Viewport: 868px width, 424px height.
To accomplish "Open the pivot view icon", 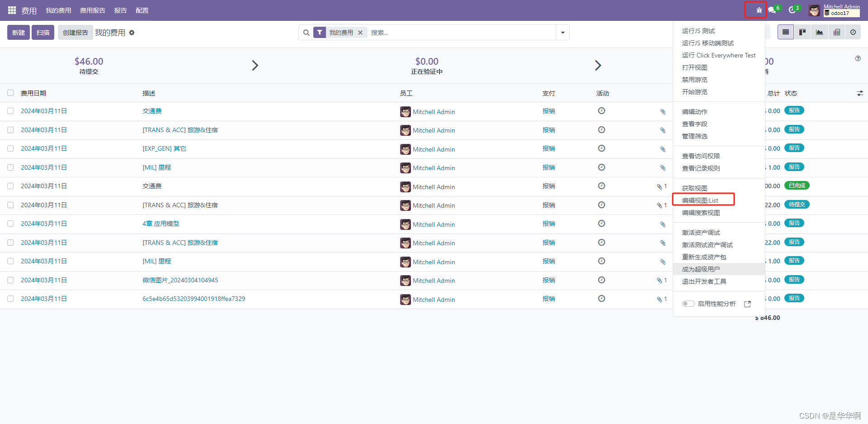I will point(837,32).
